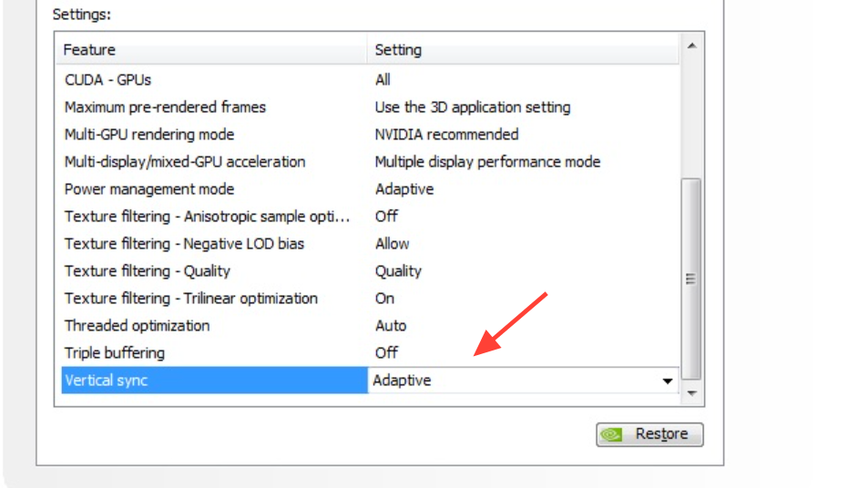868x488 pixels.
Task: Click the Adaptive vertical sync value box
Action: [x=523, y=380]
